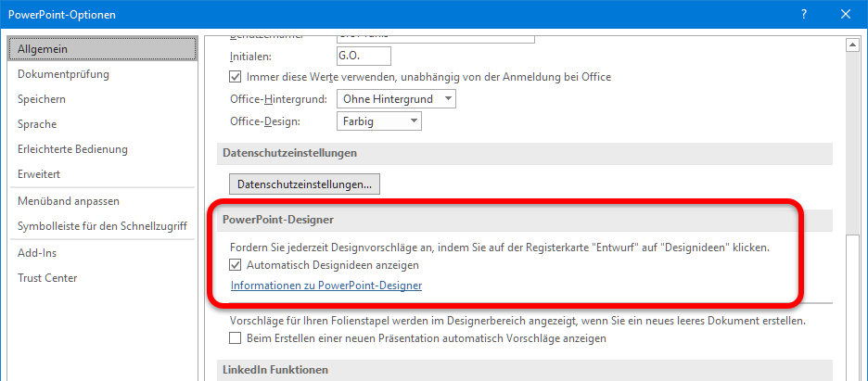This screenshot has height=381, width=868.
Task: Open the Dokumentprüfung category
Action: pos(63,74)
